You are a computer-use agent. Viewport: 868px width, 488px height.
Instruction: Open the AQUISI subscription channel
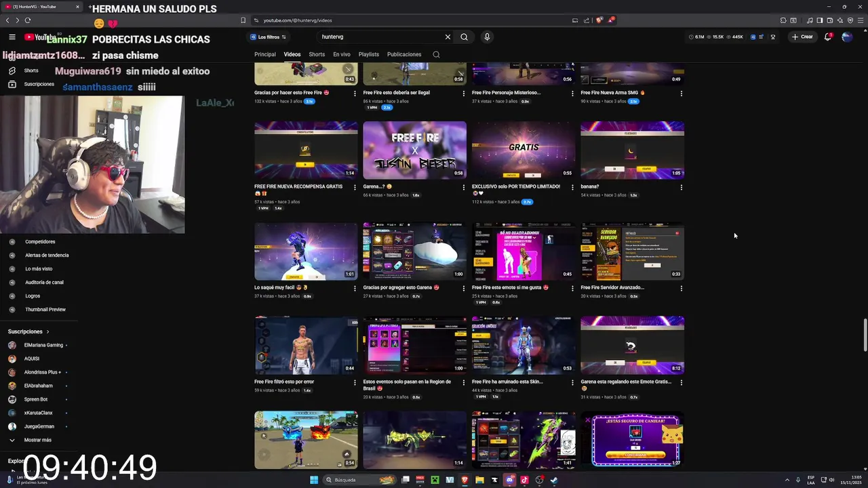click(x=32, y=359)
